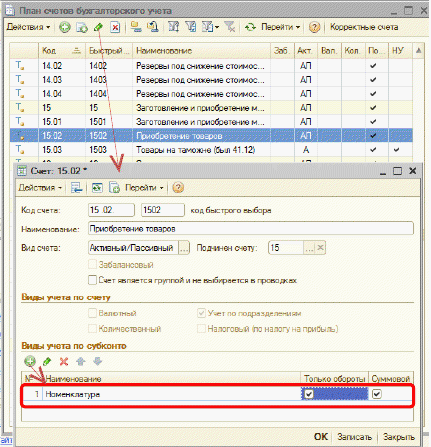Image resolution: width=431 pixels, height=447 pixels.
Task: Select the 15.03 Товары на таможне row
Action: coord(211,150)
